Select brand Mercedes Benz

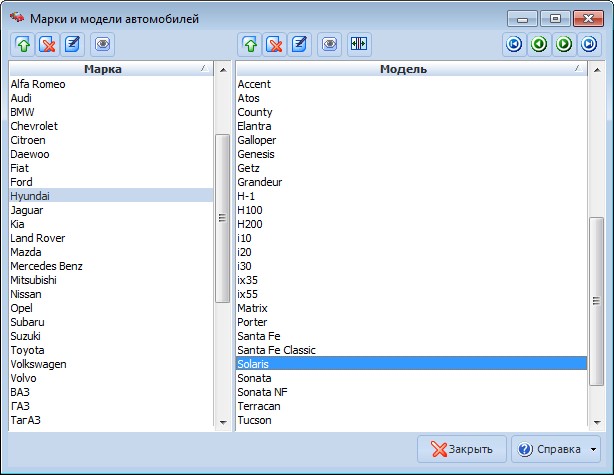[111, 266]
